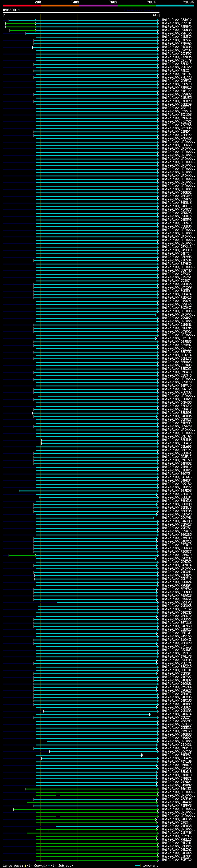197x868 pixels.
Task: Click the UniRef100_B7FHR0 label
Action: tap(177, 101)
